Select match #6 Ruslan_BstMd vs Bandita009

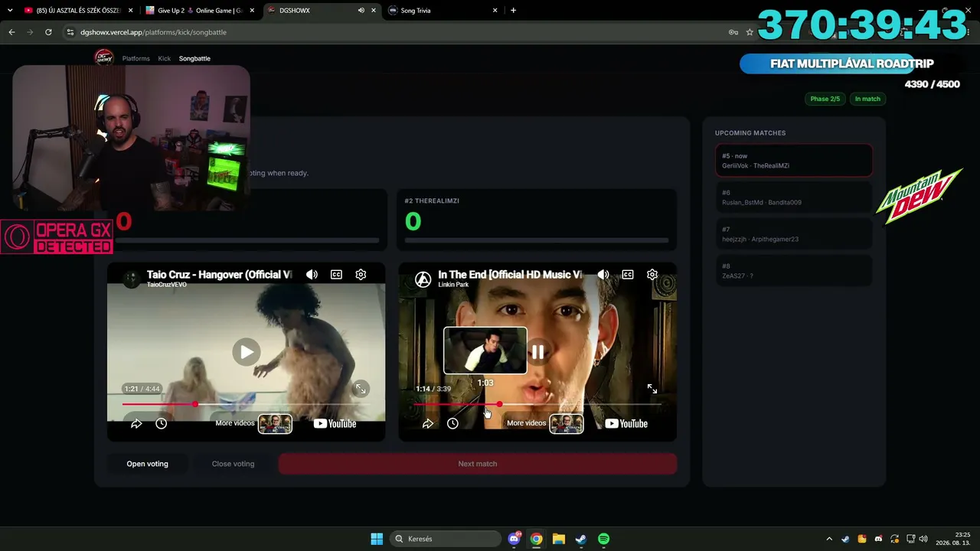tap(794, 197)
